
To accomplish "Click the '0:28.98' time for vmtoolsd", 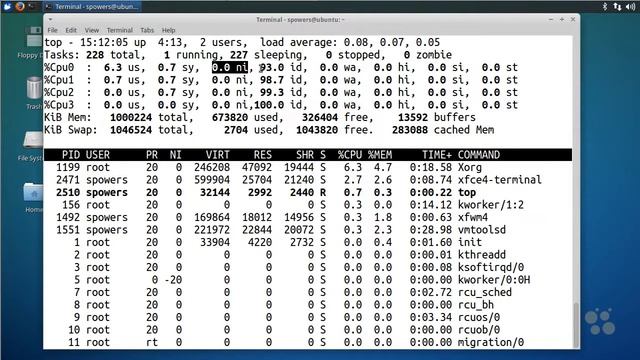I will (431, 230).
